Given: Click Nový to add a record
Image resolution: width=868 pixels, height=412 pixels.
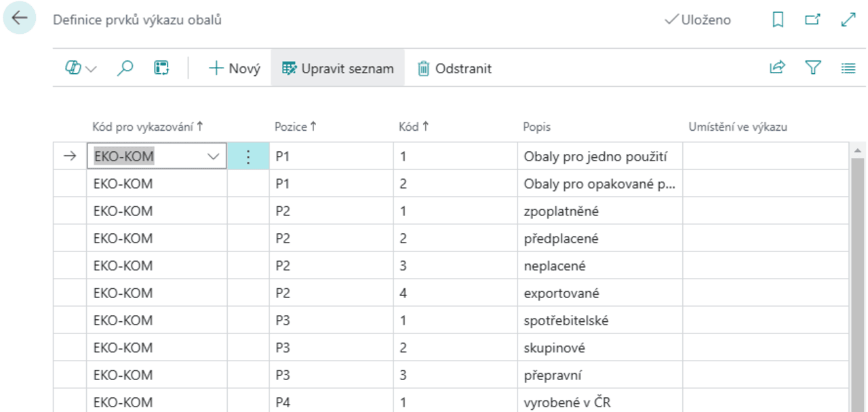Looking at the screenshot, I should coord(235,68).
